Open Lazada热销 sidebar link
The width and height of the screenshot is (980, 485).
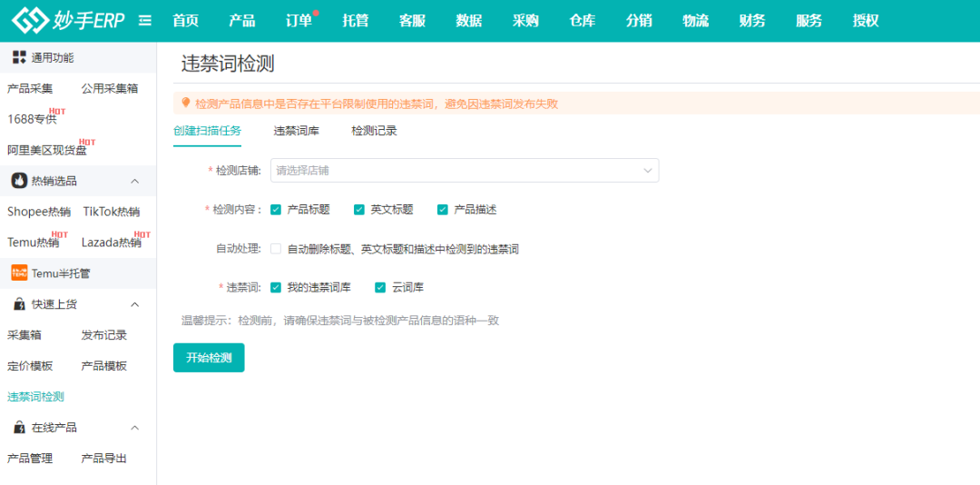tap(112, 242)
